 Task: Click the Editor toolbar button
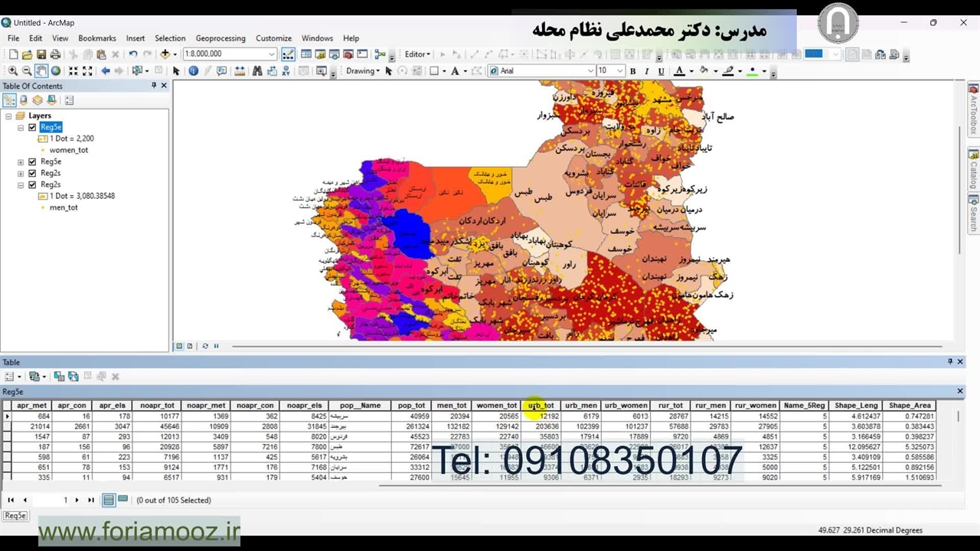(x=417, y=54)
